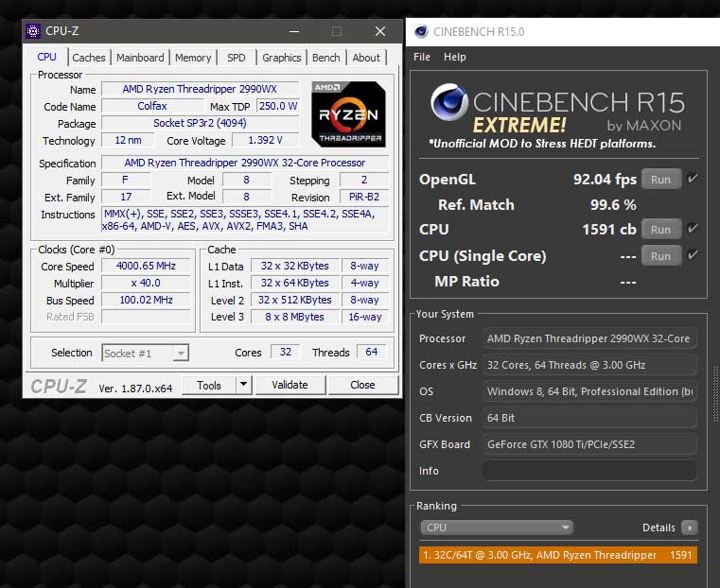Switch to the SPD tab
The image size is (720, 588).
tap(236, 58)
